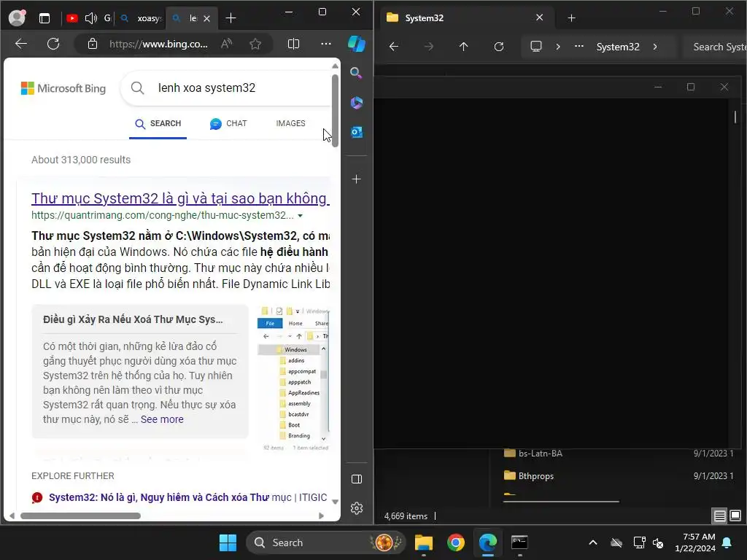Screen dimensions: 747x560
Task: Click the taskbar Search box
Action: [325, 542]
